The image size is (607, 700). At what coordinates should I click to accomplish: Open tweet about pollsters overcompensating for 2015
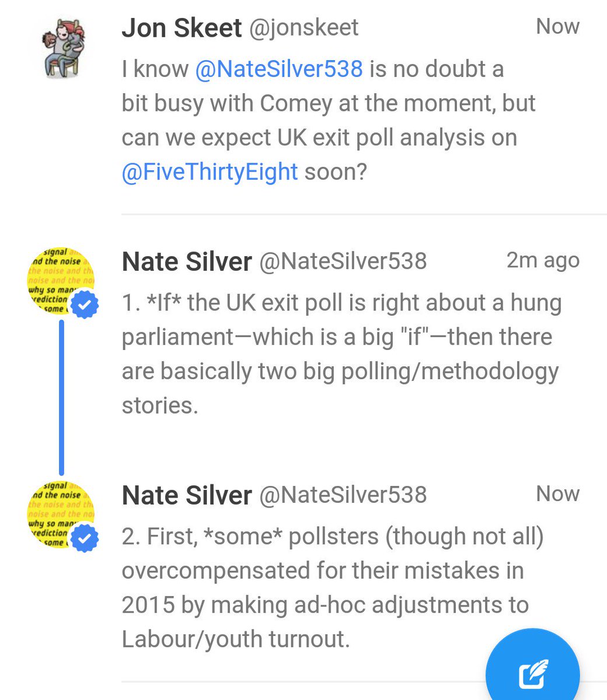pyautogui.click(x=333, y=587)
